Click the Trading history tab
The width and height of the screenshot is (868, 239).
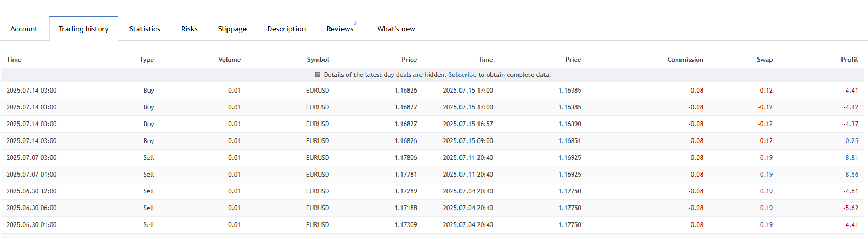[83, 29]
